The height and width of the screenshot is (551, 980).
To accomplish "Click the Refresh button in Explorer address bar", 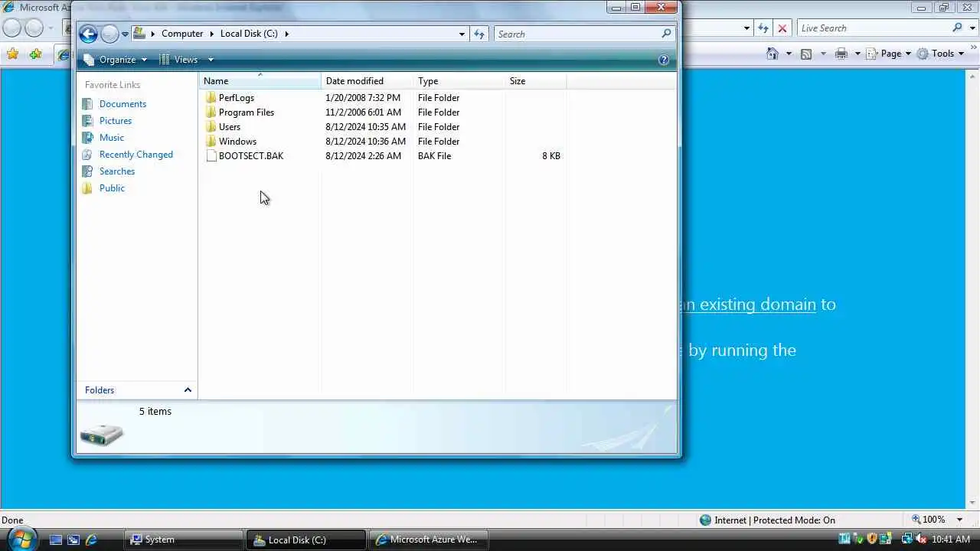I will [479, 34].
